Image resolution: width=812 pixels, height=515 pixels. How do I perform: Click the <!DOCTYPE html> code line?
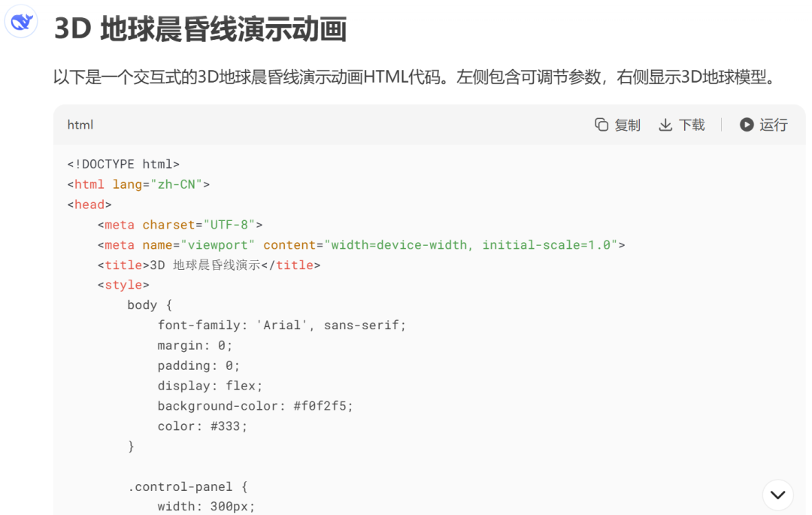point(123,164)
